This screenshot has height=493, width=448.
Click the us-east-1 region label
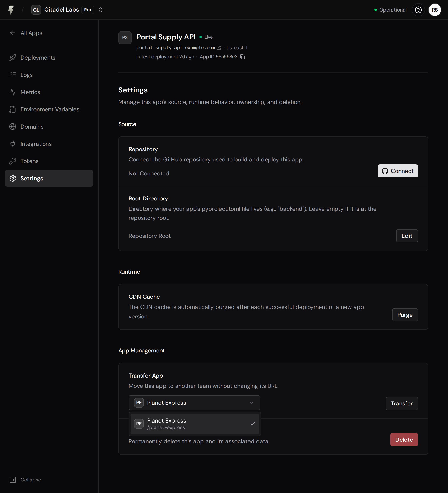pos(237,48)
